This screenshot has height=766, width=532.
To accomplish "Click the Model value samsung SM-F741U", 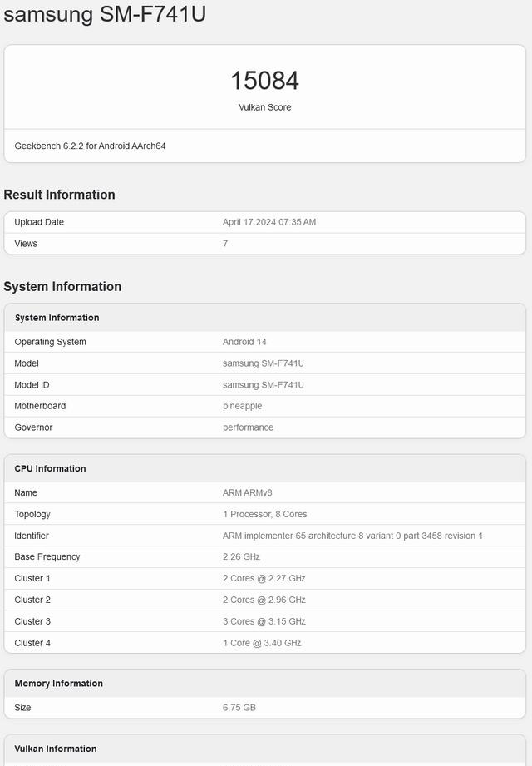I will (x=263, y=363).
